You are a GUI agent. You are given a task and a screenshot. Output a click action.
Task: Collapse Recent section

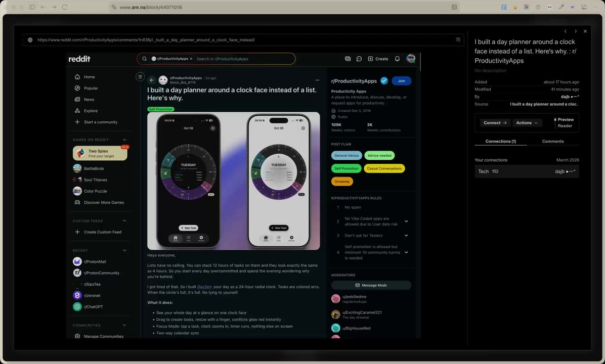pyautogui.click(x=124, y=250)
